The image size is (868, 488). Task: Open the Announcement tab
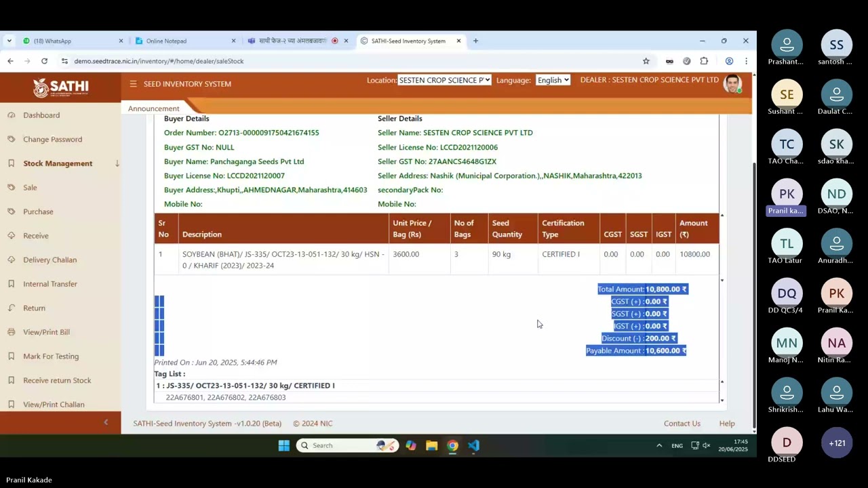pyautogui.click(x=154, y=108)
